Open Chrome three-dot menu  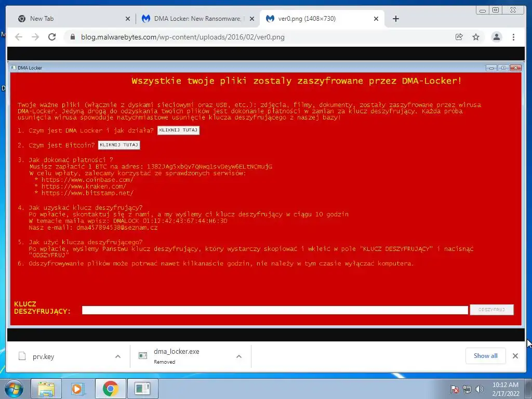tap(513, 37)
